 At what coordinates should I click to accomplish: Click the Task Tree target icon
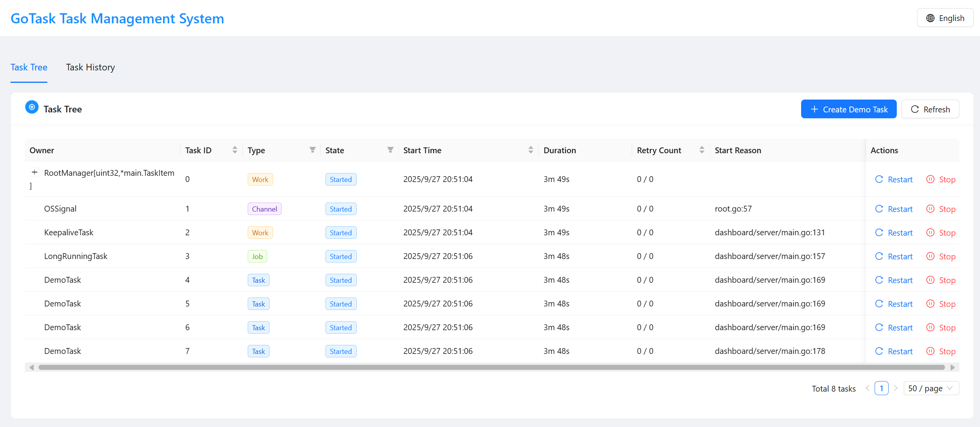pos(32,107)
